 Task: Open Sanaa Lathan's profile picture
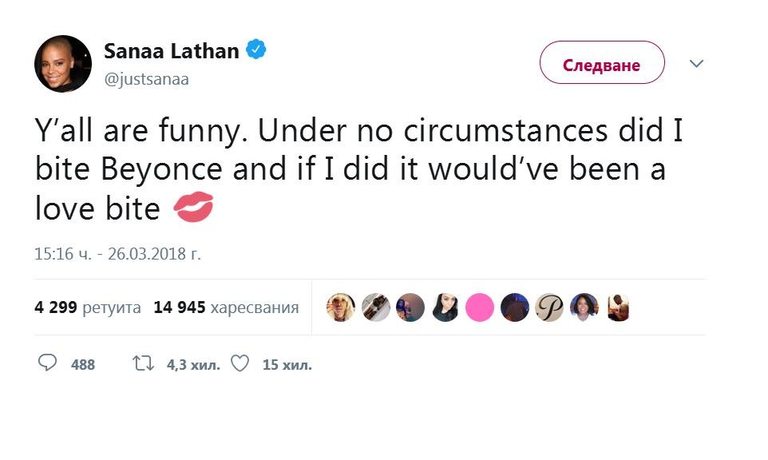point(64,62)
